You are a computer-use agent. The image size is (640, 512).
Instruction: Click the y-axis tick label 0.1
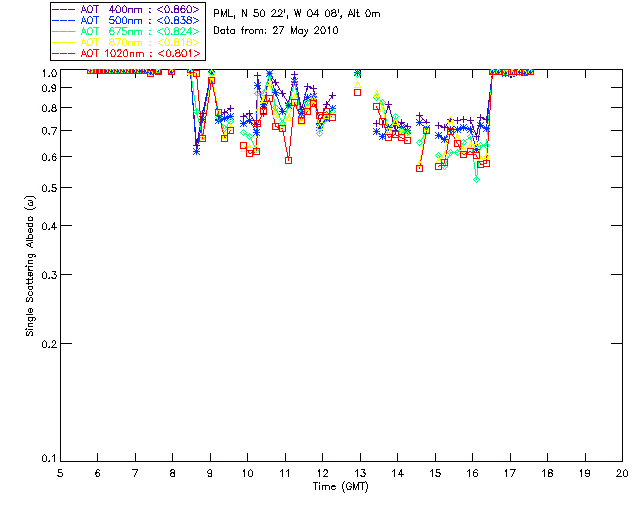coord(47,459)
